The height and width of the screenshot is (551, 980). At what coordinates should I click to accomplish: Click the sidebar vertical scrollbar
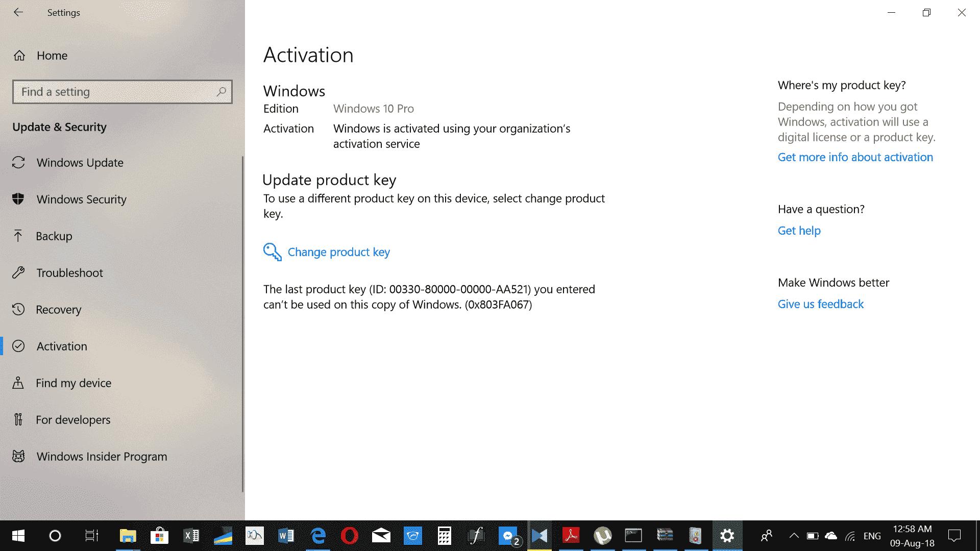(242, 324)
